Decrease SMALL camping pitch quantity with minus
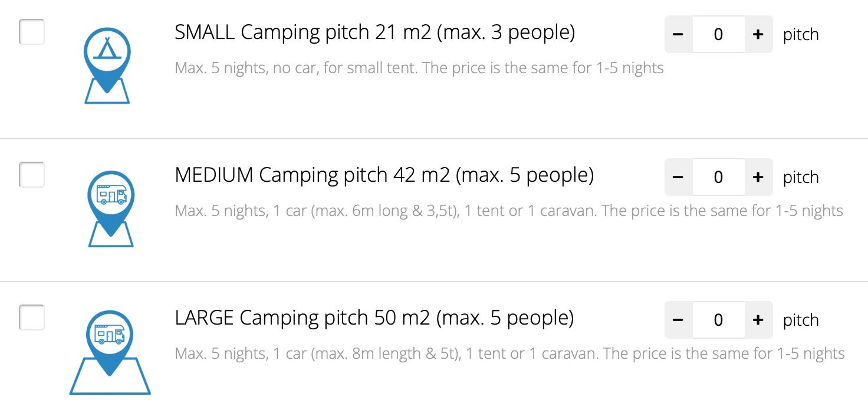Screen dimensions: 868x419 (678, 34)
